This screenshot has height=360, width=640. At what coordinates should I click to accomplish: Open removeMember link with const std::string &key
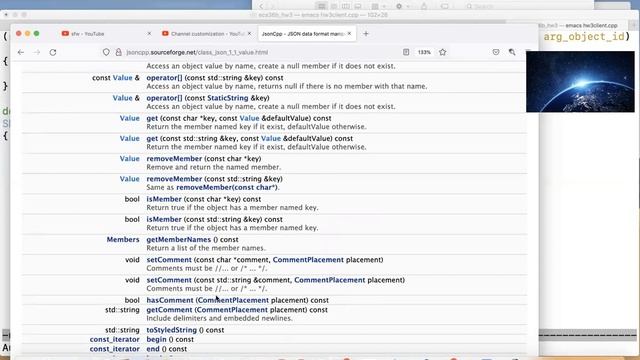click(174, 179)
